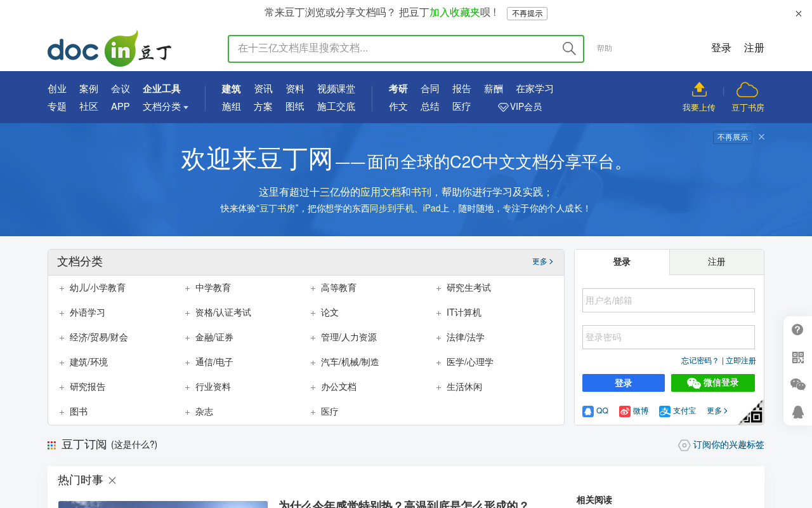812x508 pixels.
Task: Expand more login options 更多
Action: [x=717, y=411]
